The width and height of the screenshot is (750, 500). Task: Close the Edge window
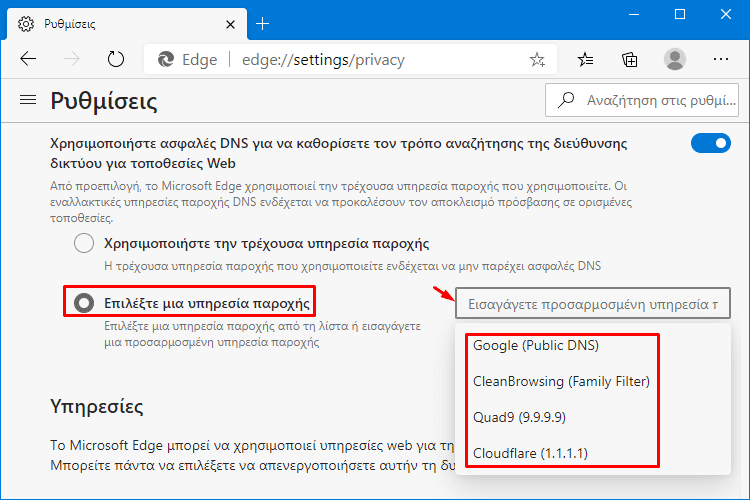pos(726,14)
